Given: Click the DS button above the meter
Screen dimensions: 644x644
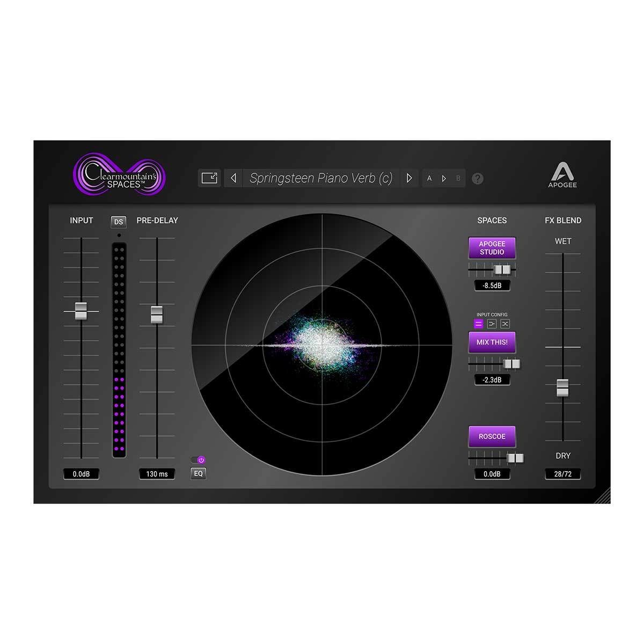Looking at the screenshot, I should coord(119,222).
